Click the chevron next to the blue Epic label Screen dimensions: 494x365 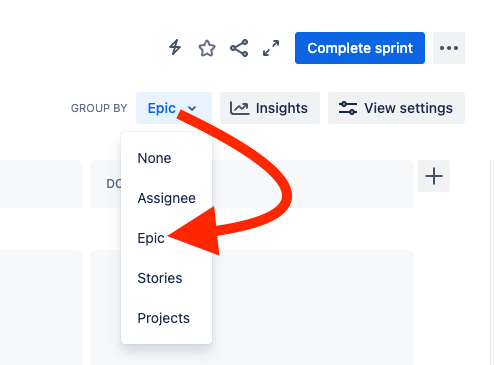[192, 108]
